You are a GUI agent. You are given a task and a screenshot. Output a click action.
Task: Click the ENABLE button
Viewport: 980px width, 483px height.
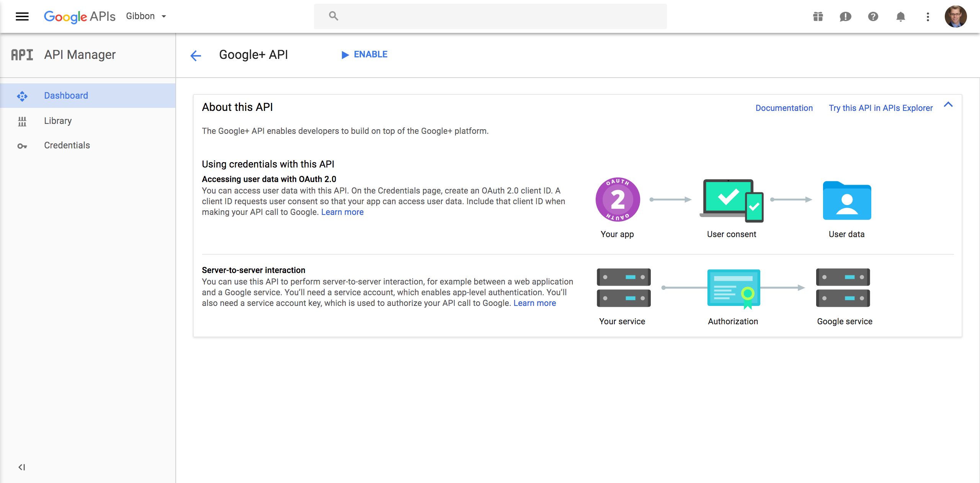coord(364,54)
